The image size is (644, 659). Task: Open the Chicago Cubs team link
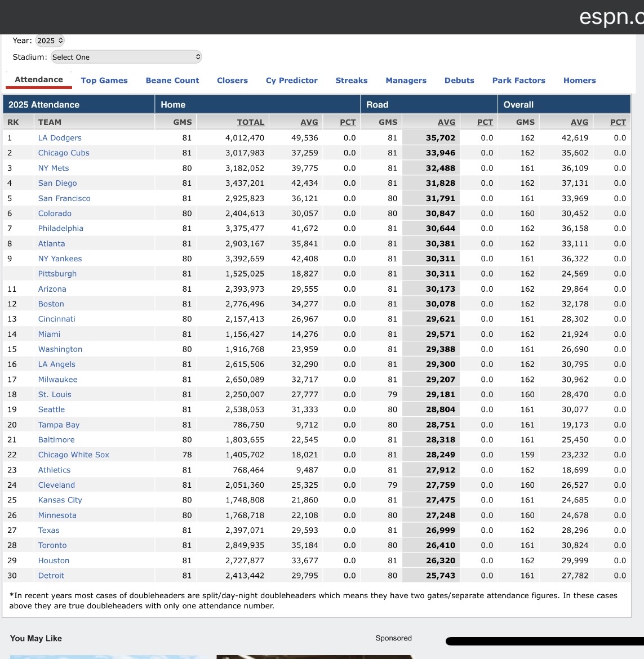coord(64,153)
